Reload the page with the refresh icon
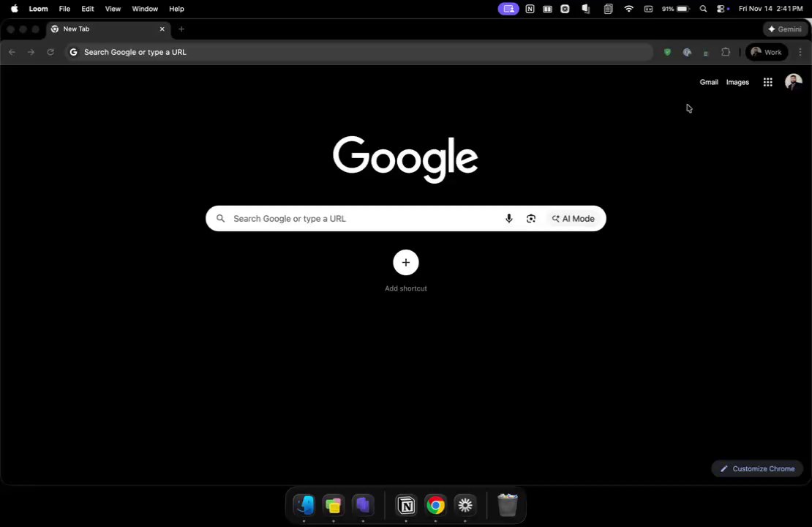812x527 pixels. click(x=50, y=52)
